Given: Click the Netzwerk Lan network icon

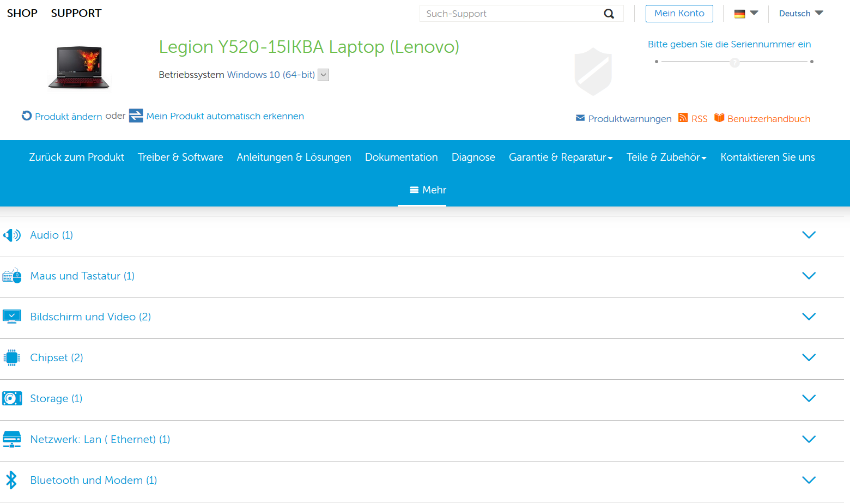Looking at the screenshot, I should (12, 439).
